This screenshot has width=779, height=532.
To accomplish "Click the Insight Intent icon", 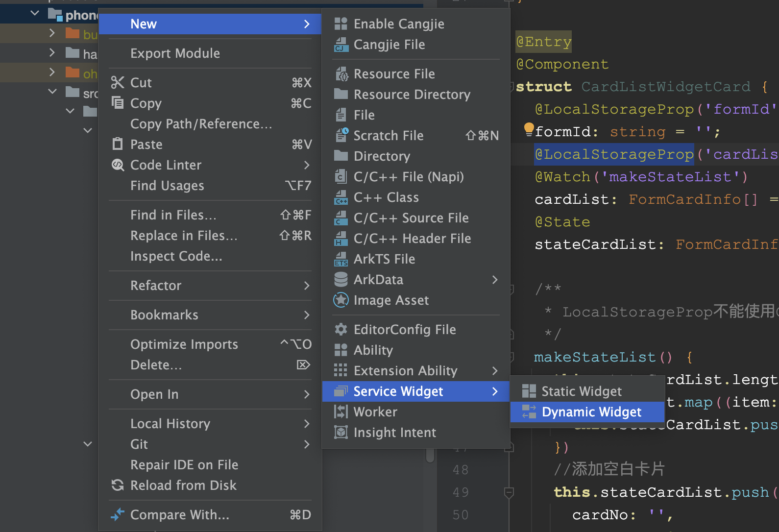I will click(x=341, y=432).
